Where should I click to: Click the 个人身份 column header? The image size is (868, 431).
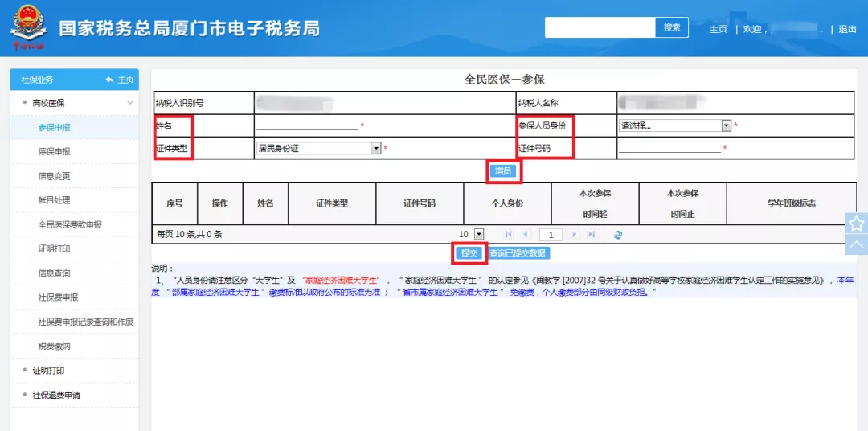[508, 203]
